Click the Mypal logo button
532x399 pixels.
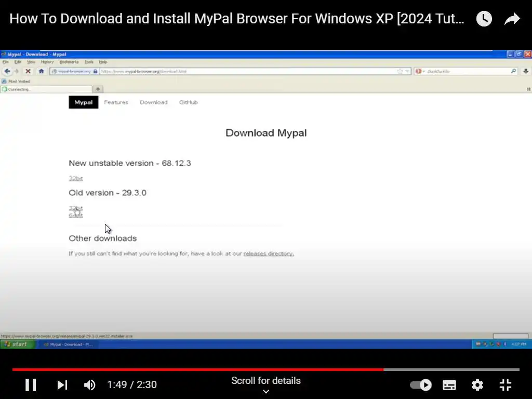point(84,102)
